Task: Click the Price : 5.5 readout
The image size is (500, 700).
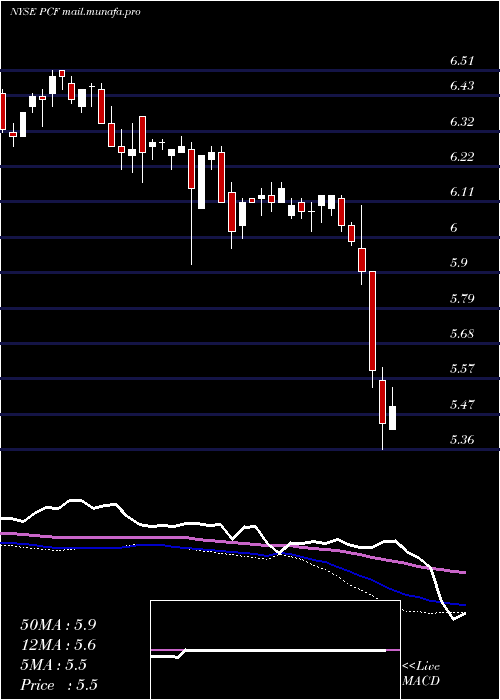Action: (x=59, y=685)
